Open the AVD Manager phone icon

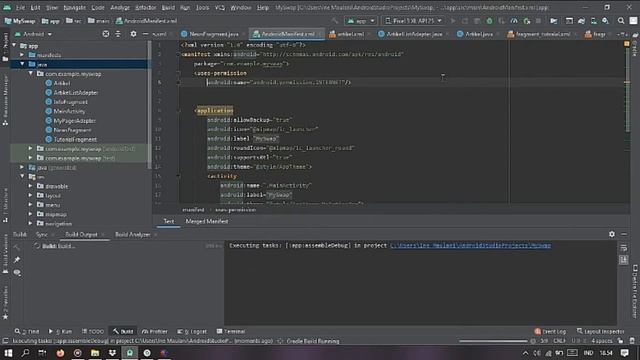(593, 21)
